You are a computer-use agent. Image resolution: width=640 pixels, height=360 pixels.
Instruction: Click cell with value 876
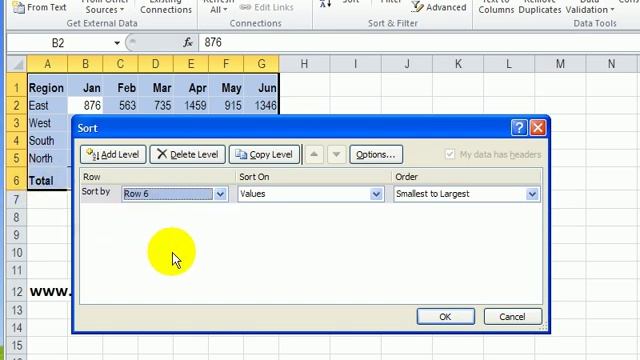point(85,106)
